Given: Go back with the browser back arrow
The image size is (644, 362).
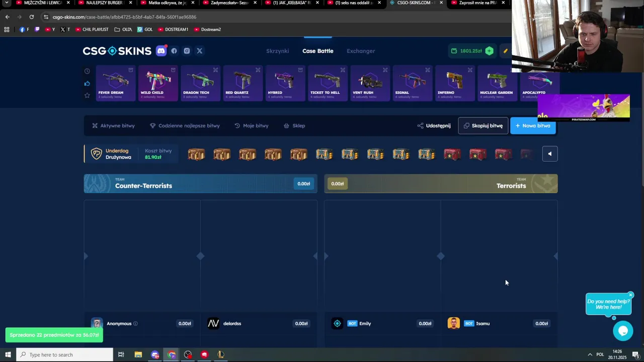Looking at the screenshot, I should click(x=7, y=17).
